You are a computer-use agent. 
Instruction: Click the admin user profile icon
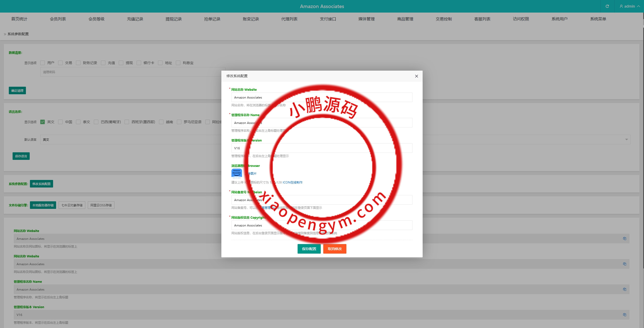pyautogui.click(x=621, y=6)
